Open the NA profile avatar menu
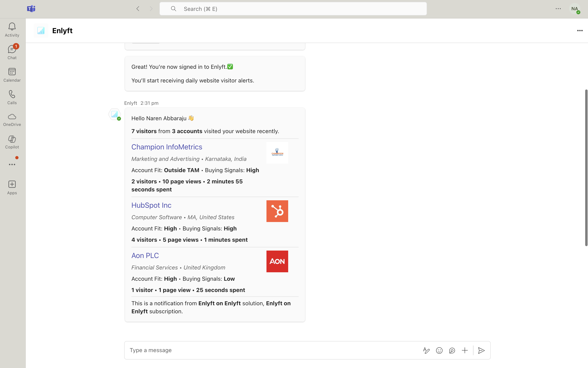 [575, 9]
